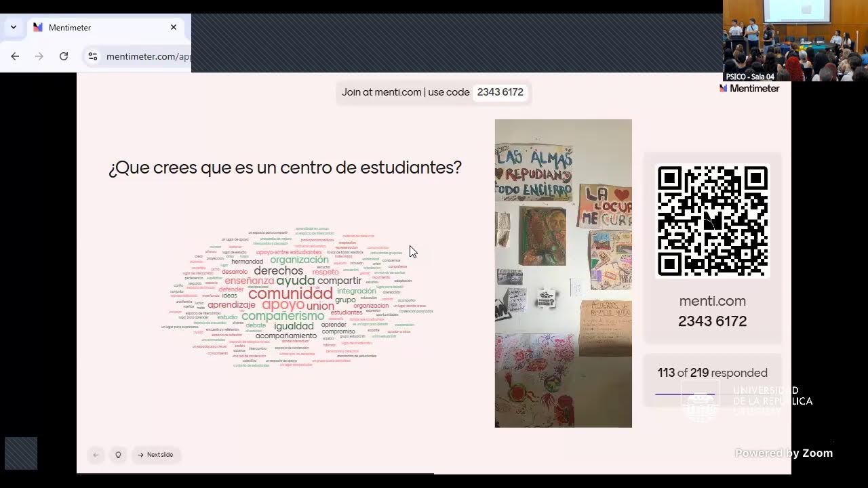Click the word 'acompañamiento' in the word cloud
Viewport: 868px width, 488px height.
coord(286,335)
